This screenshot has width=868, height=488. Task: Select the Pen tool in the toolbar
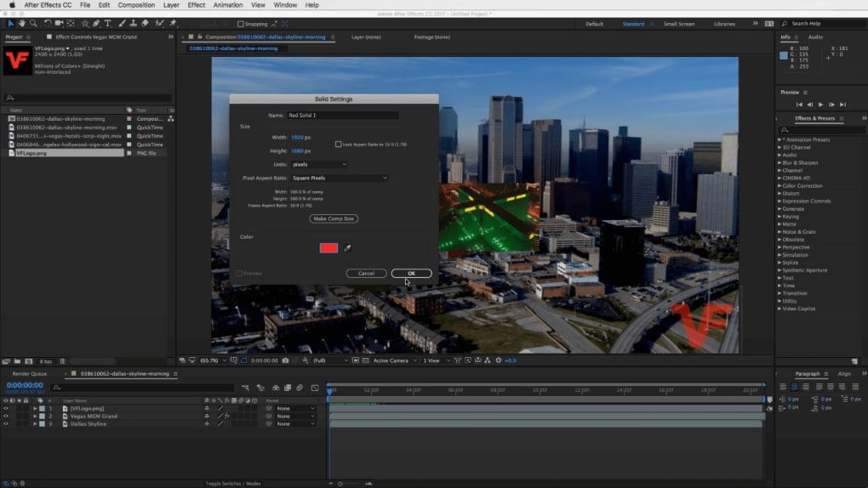point(97,24)
